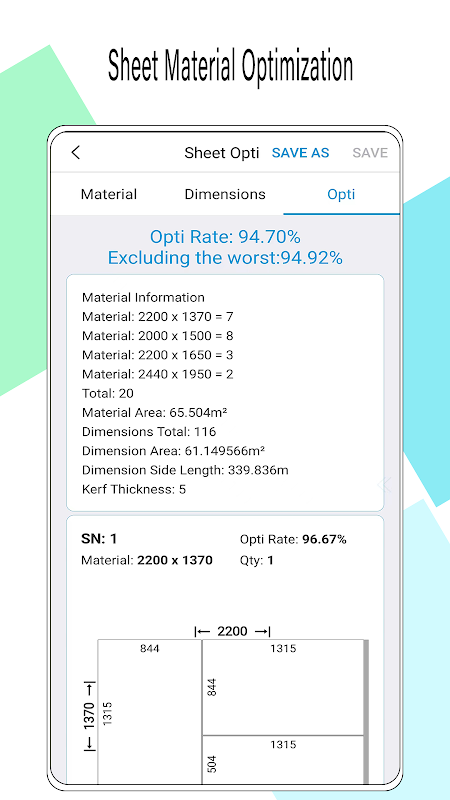Select Material: 2200 x 1650 = 3 line
Screen dimensions: 450x800
click(x=158, y=355)
